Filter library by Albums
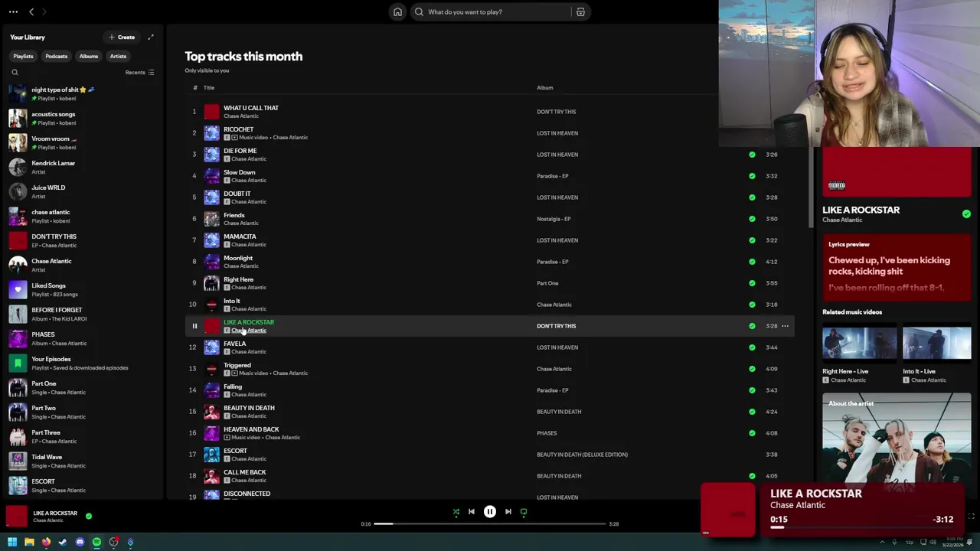 [89, 56]
